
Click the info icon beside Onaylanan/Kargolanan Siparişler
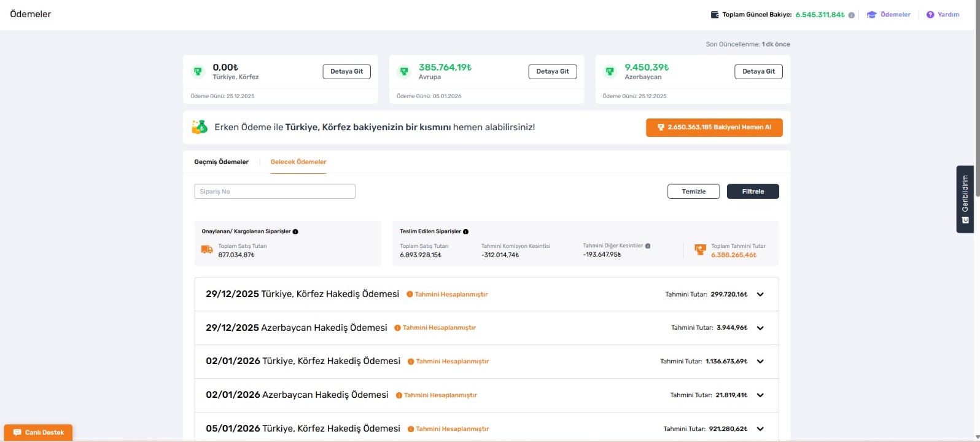[295, 231]
